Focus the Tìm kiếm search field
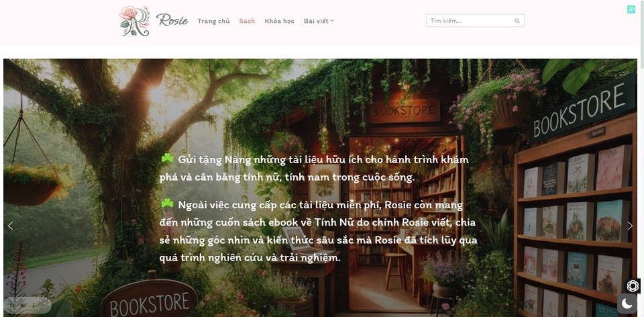Viewport: 644px width, 317px height. pos(475,21)
